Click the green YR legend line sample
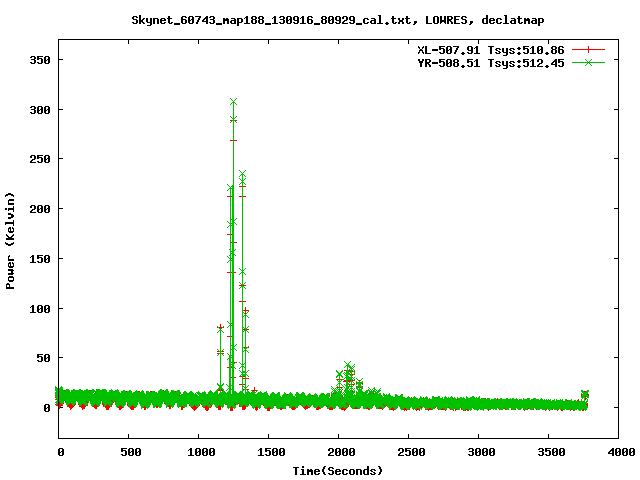Screen dimensions: 640x480 [x=588, y=62]
